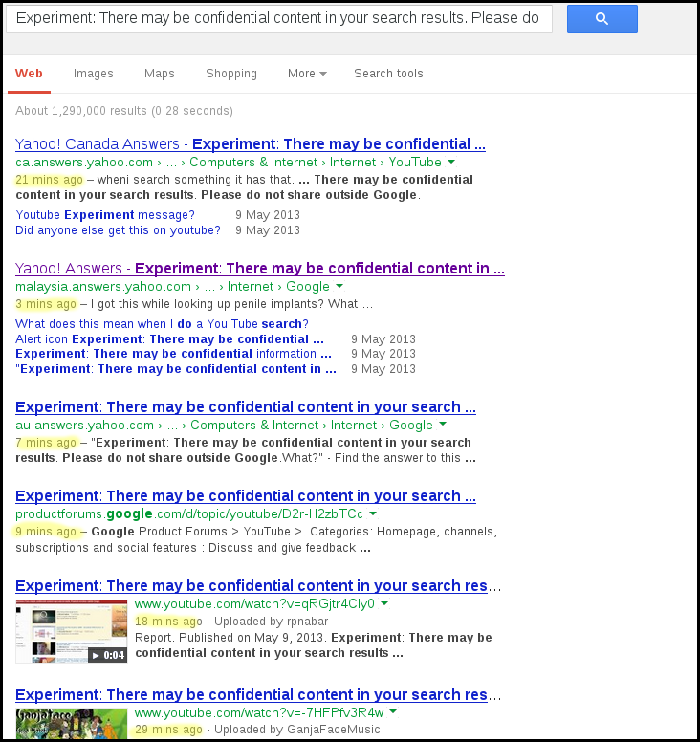Expand the More dropdown menu

pyautogui.click(x=307, y=74)
